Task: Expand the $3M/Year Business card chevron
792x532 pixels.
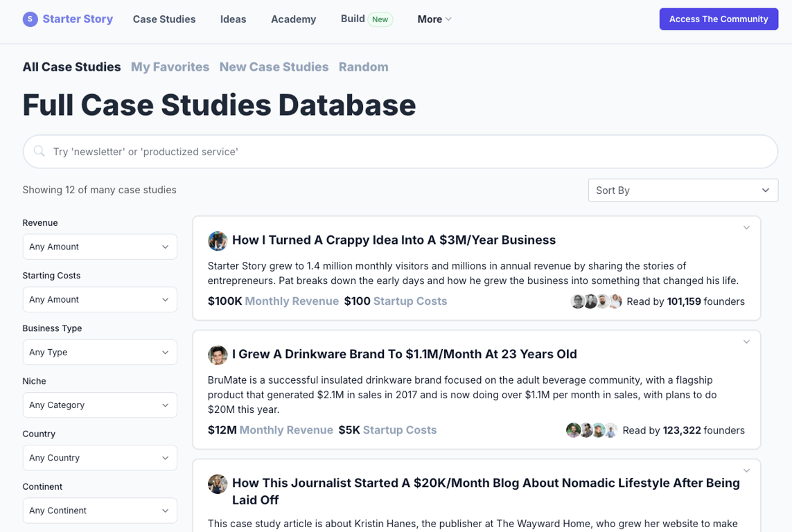Action: (746, 228)
